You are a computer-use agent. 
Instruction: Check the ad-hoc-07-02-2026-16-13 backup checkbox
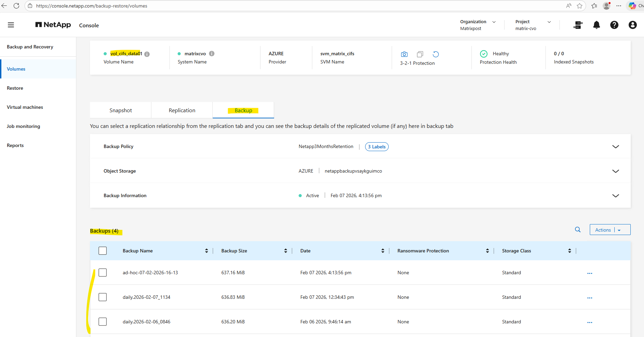tap(103, 273)
